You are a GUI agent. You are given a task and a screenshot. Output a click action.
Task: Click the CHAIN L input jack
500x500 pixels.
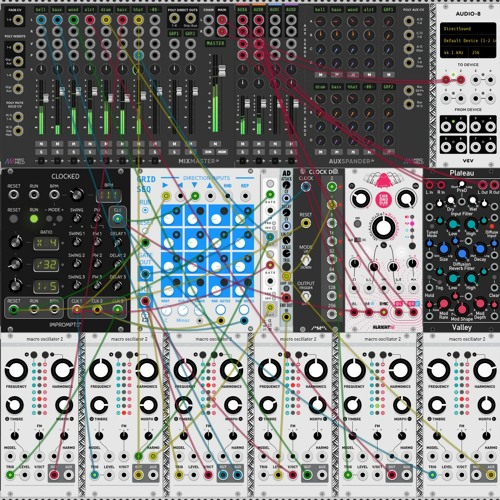(209, 20)
